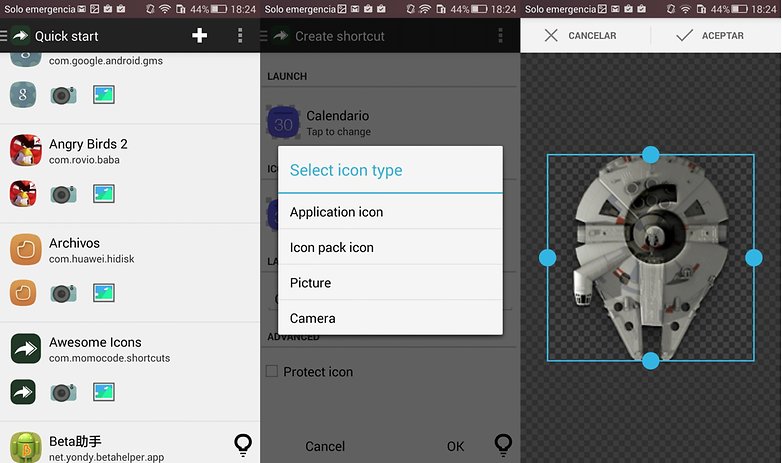Select Picture as icon type
Image resolution: width=782 pixels, height=463 pixels.
coord(390,283)
